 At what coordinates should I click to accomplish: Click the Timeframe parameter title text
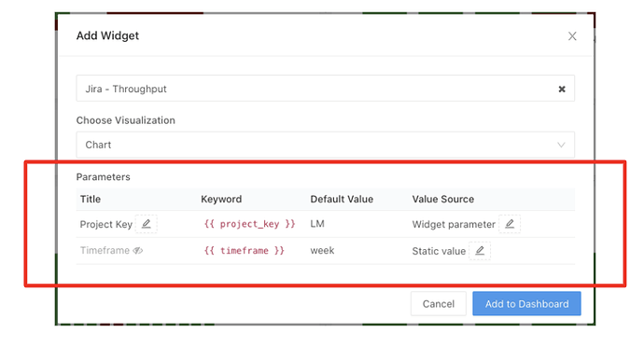[x=105, y=251]
